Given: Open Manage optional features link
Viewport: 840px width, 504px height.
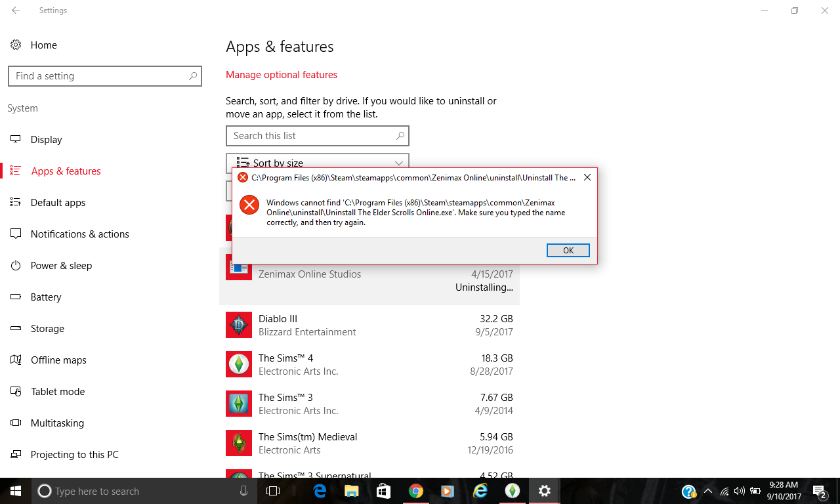Looking at the screenshot, I should pos(282,75).
